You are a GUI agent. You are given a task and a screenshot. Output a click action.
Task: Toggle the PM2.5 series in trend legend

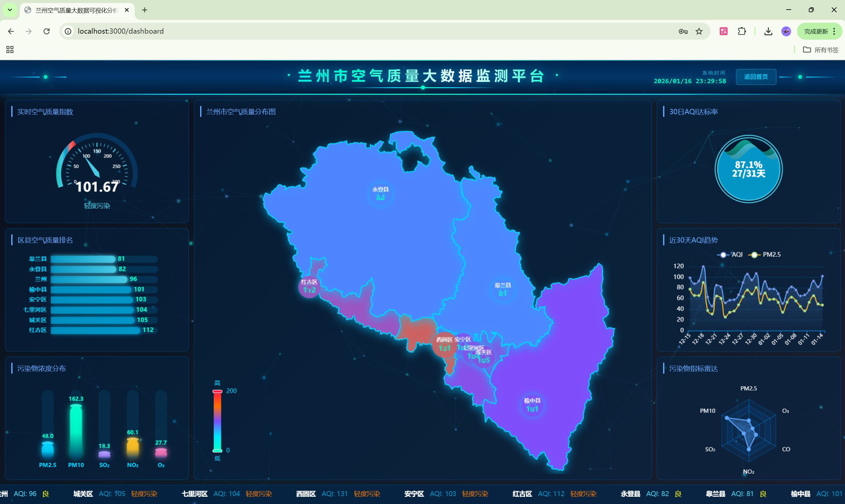click(x=764, y=254)
